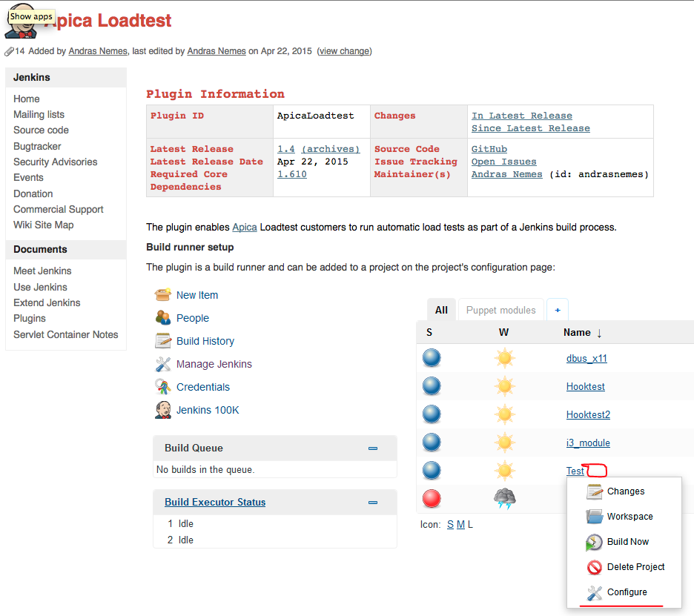
Task: Click the Jenkins 100K butler icon
Action: (163, 410)
